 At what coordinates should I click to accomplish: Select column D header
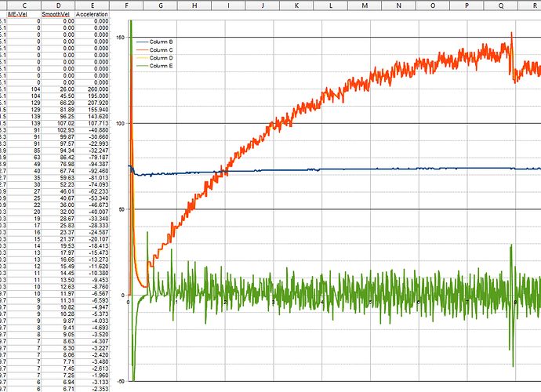pyautogui.click(x=58, y=5)
